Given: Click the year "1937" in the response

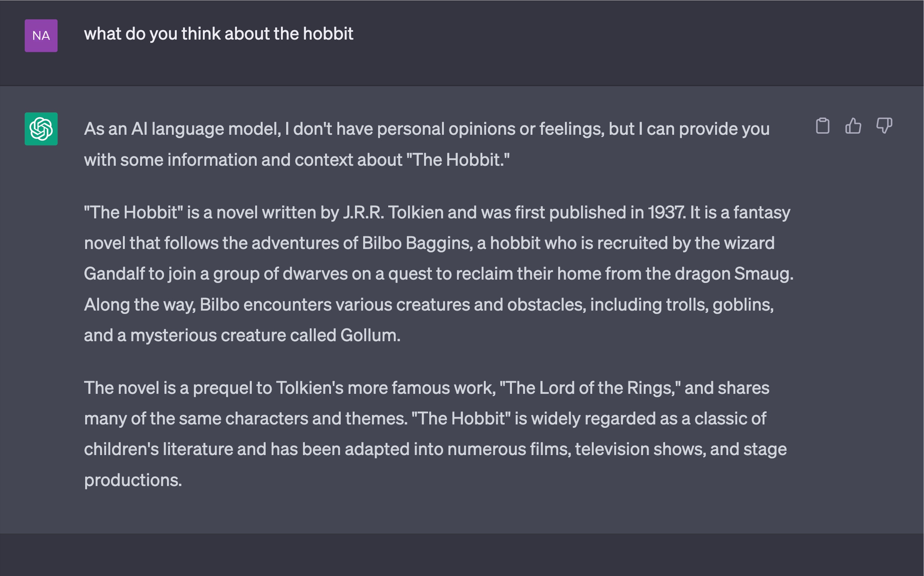Looking at the screenshot, I should pyautogui.click(x=666, y=212).
